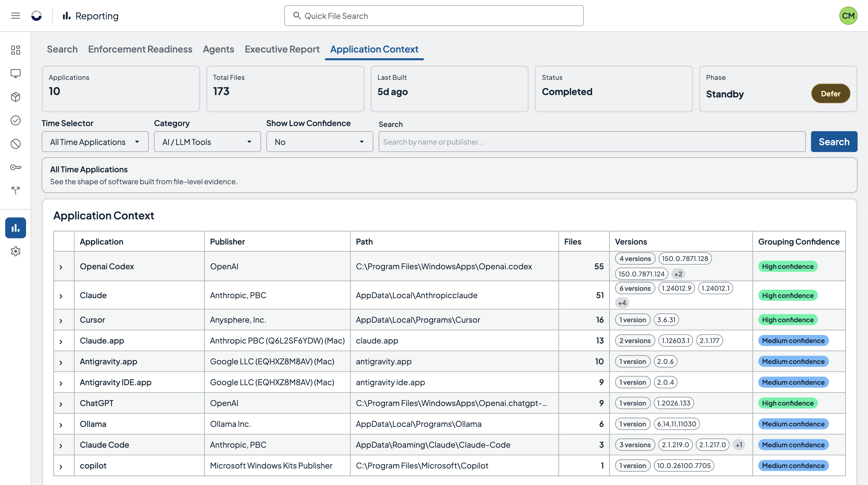Click the 10.0.26100.7705 version chip
This screenshot has width=868, height=485.
click(684, 465)
